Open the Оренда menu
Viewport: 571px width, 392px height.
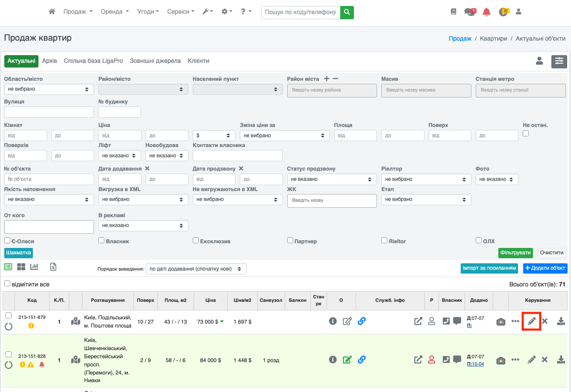point(115,12)
